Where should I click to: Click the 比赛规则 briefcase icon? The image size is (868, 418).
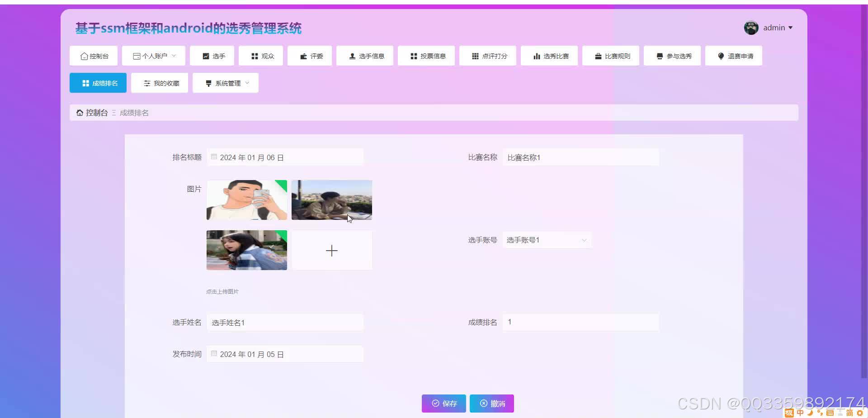tap(598, 56)
